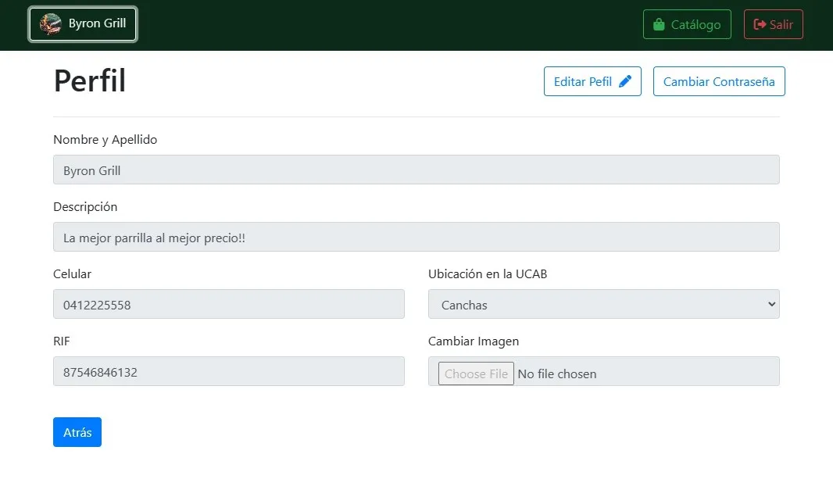
Task: Focus the Descripción field with parrilla text
Action: [416, 237]
